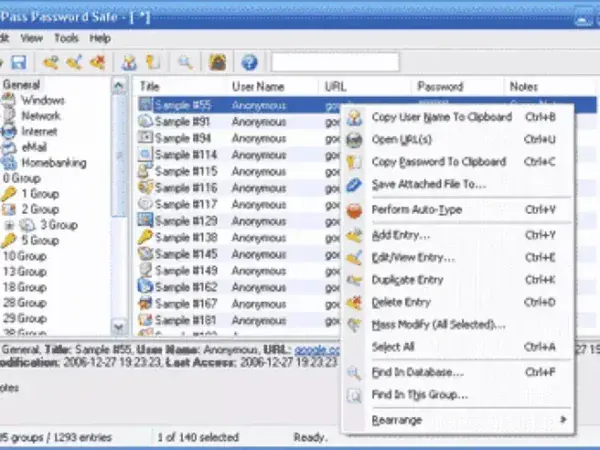Click the group tree scrollbar down arrow

[119, 326]
